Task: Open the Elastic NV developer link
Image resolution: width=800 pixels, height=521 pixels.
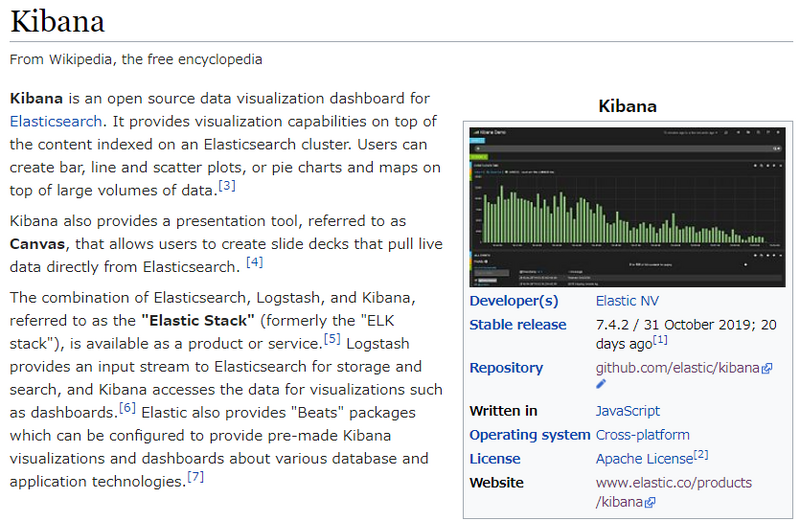Action: 627,301
